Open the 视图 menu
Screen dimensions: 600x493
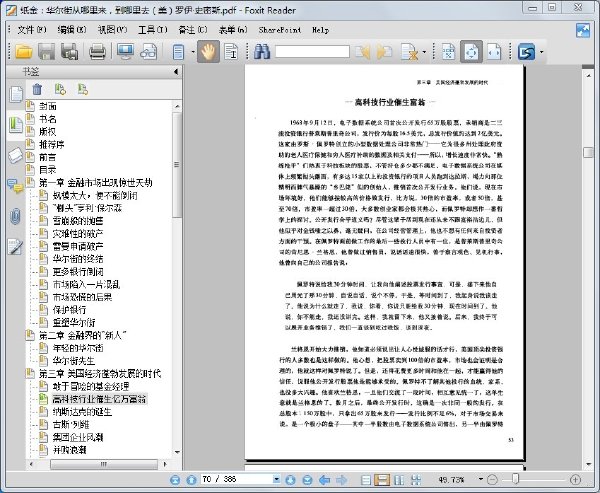112,30
